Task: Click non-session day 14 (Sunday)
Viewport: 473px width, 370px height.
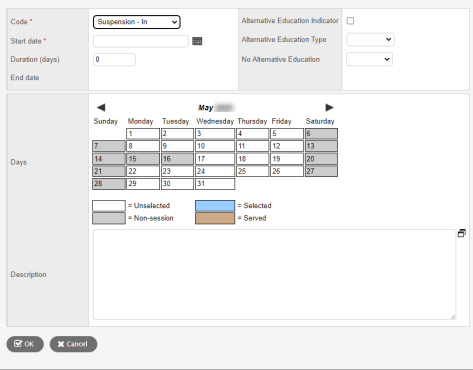Action: (109, 159)
